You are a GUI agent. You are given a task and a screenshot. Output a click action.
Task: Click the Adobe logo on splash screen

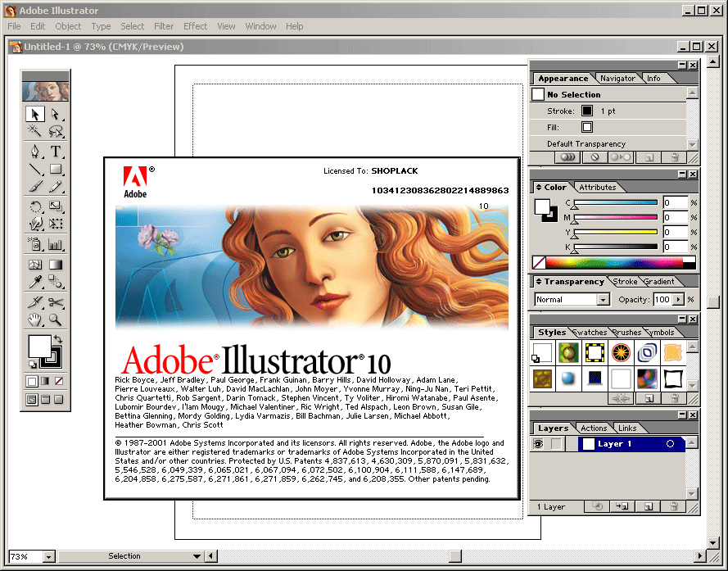click(137, 182)
